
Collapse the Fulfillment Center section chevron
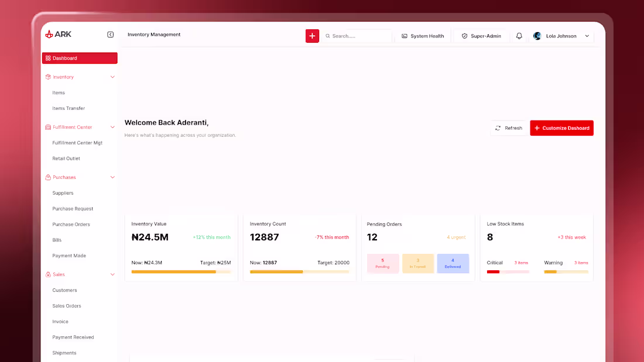pyautogui.click(x=112, y=127)
